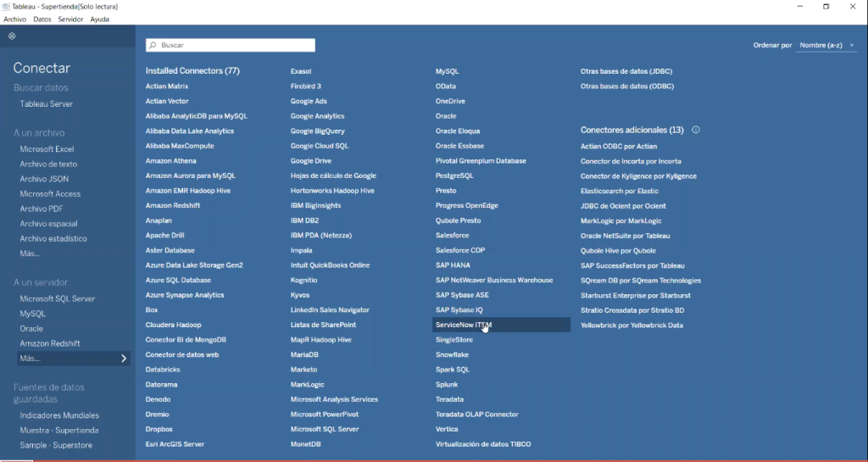Choose Archivo JSON in sidebar

pyautogui.click(x=44, y=179)
